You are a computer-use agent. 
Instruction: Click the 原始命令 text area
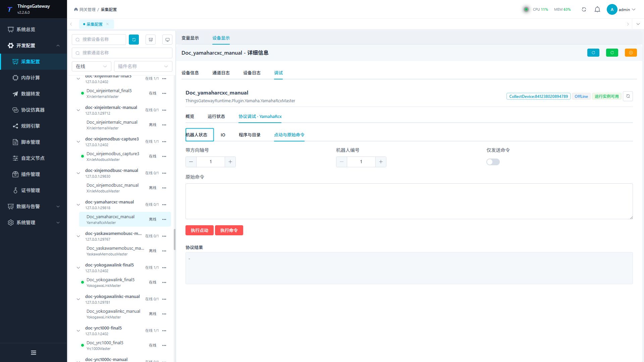pos(409,201)
